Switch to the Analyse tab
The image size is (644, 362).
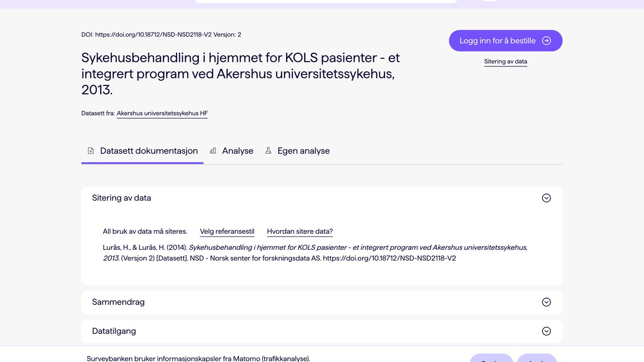231,151
